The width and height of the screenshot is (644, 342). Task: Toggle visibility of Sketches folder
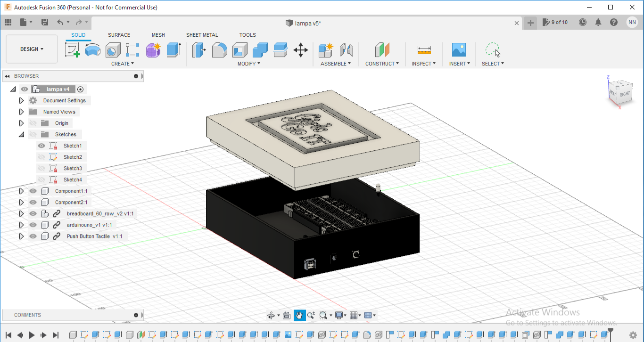click(x=33, y=134)
